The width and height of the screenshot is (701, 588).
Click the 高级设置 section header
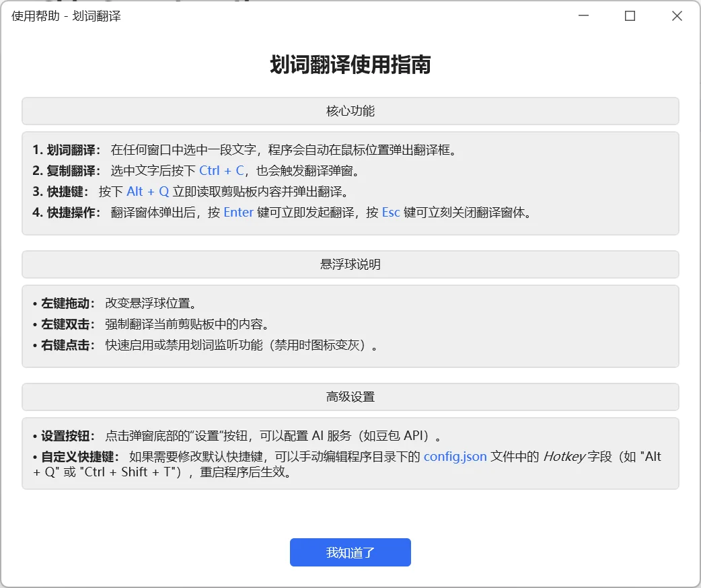[x=350, y=397]
